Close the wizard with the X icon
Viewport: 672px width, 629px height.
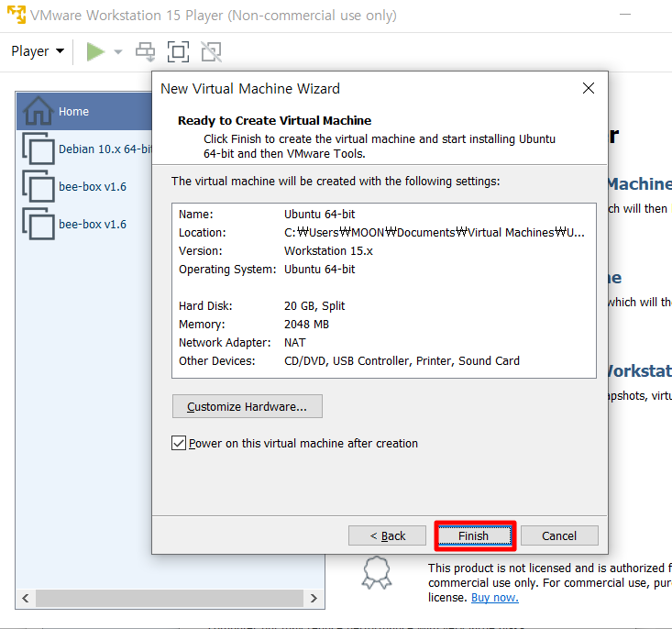[589, 88]
